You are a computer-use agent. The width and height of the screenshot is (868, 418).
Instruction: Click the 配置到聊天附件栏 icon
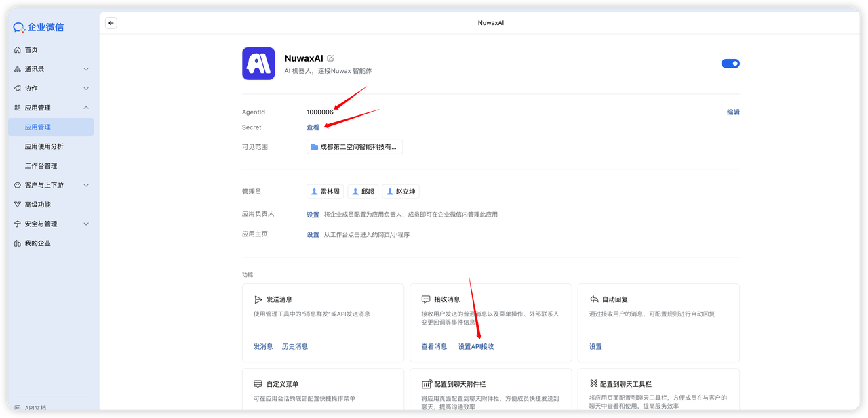coord(426,384)
